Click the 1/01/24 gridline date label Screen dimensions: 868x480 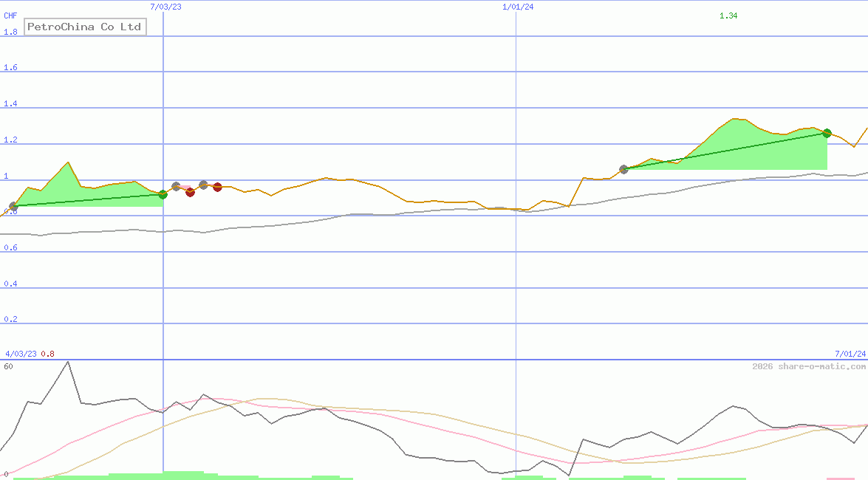(517, 7)
